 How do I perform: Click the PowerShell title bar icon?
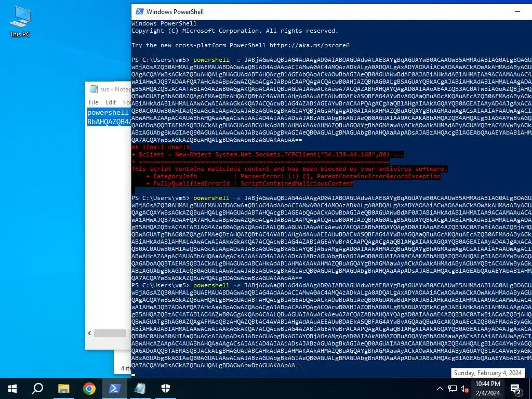point(139,11)
